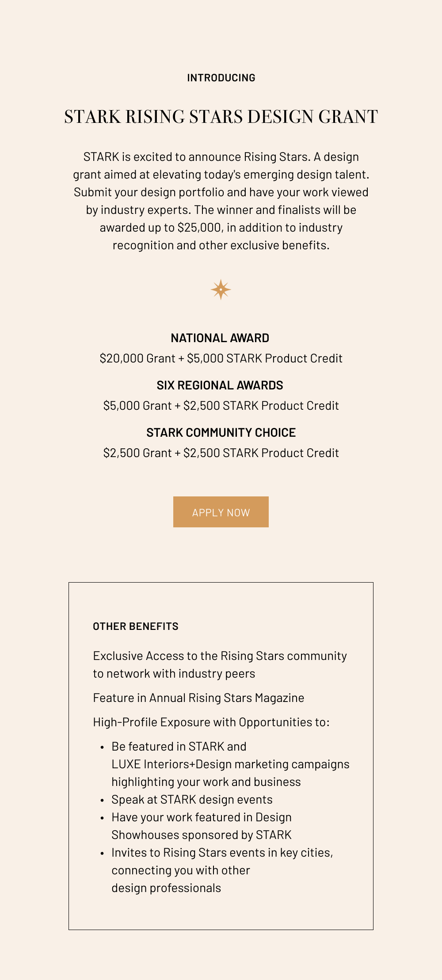Select the Annual Rising Stars Magazine feature text
442x980 pixels.
pos(198,698)
